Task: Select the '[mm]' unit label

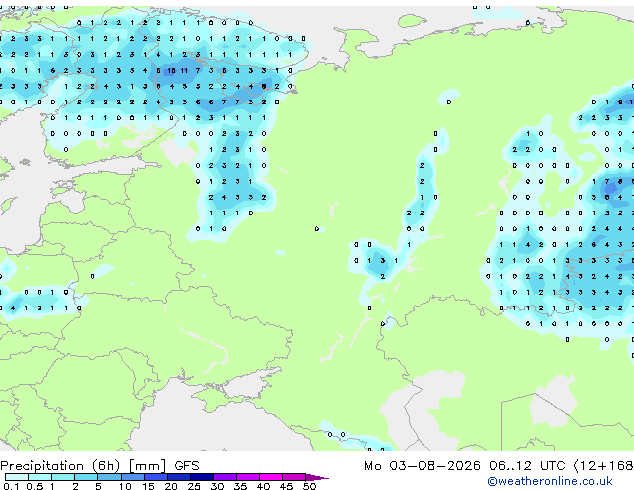Action: [147, 466]
